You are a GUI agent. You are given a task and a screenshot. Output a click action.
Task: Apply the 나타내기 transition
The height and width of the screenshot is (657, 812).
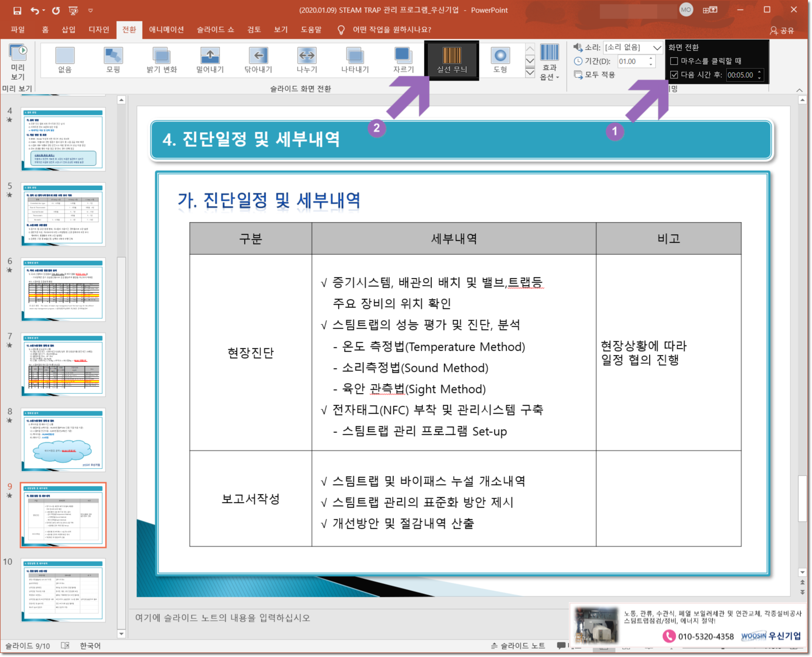click(x=355, y=60)
